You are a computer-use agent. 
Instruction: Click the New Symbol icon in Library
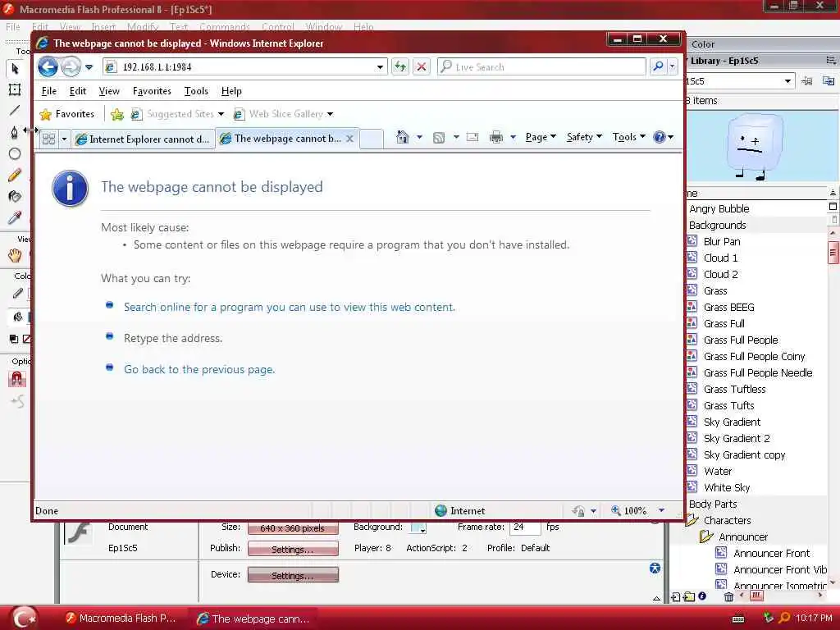click(x=676, y=596)
